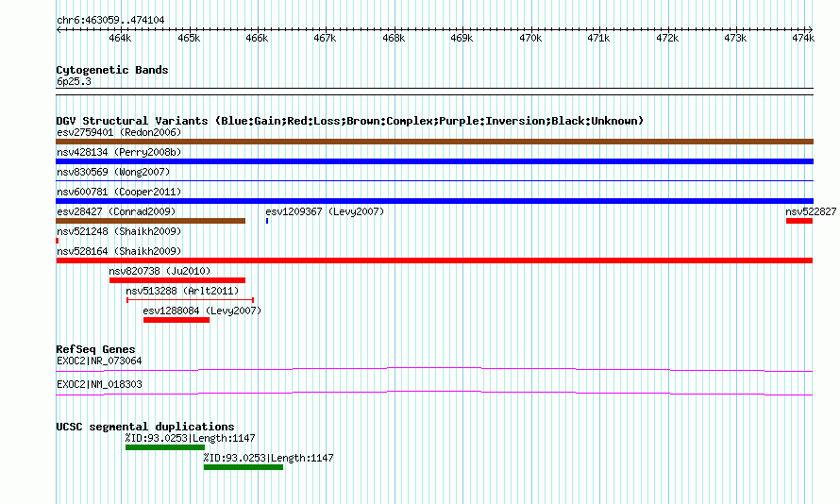Select the Cytogenetic Bands track title

(x=112, y=70)
